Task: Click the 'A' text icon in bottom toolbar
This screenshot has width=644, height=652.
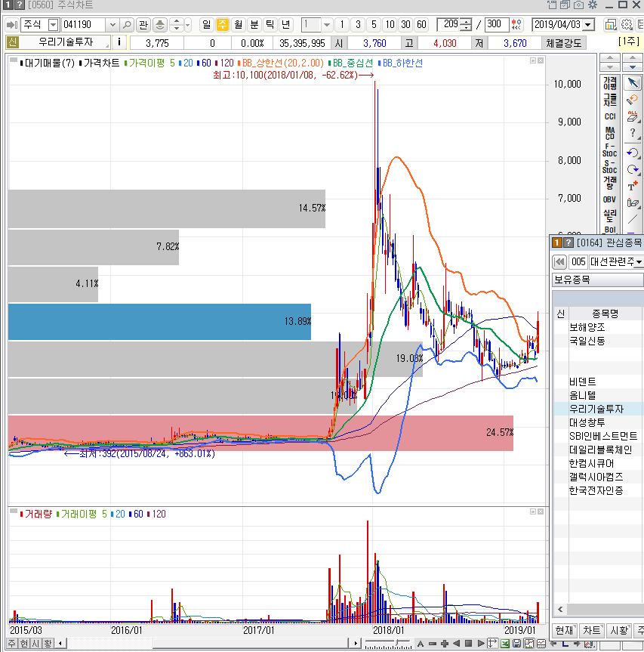Action: (x=421, y=644)
